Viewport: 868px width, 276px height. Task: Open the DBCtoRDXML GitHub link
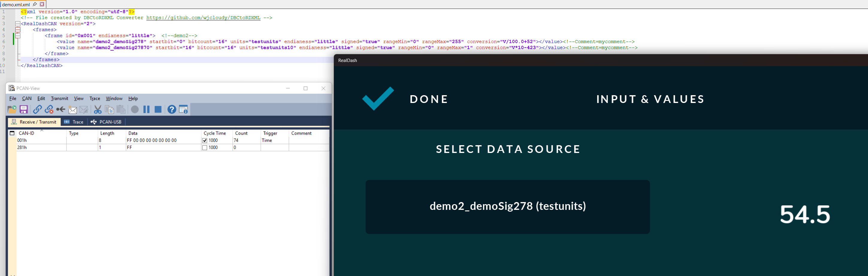[203, 18]
